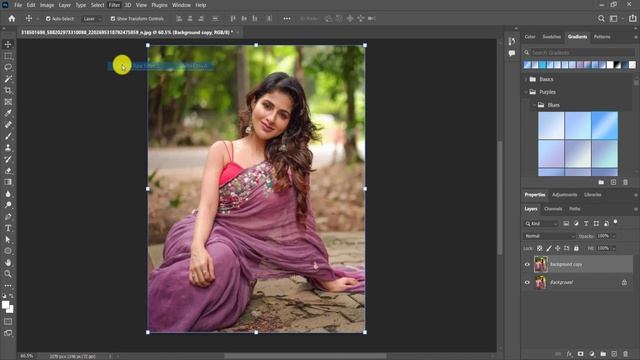Switch to the Swatches tab

(551, 37)
